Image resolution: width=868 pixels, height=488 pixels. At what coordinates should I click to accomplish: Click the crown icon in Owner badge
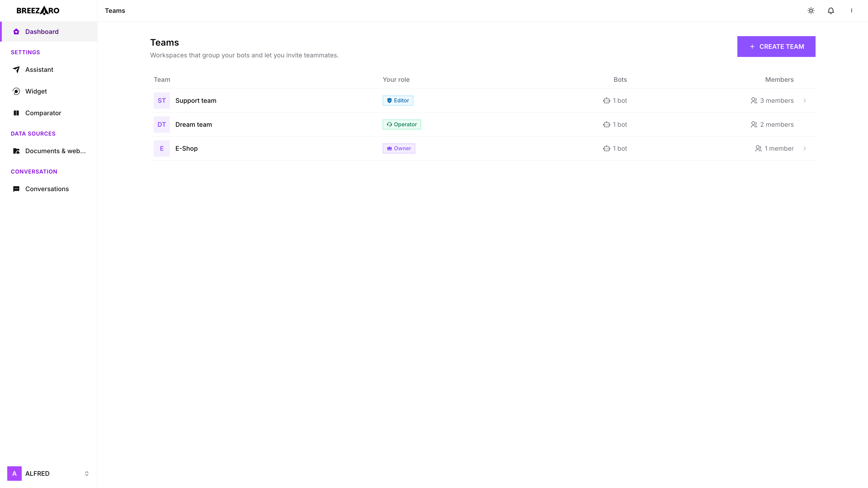click(x=389, y=148)
